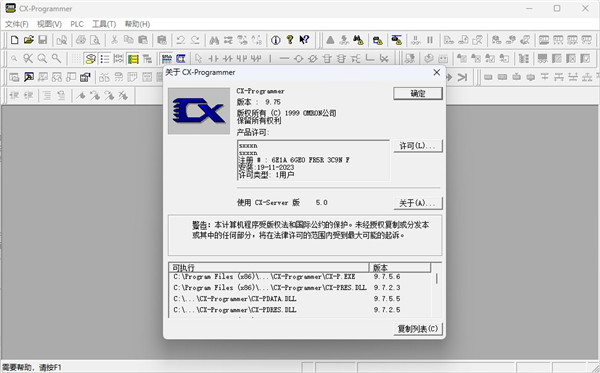Screen dimensions: 600x373
Task: Click the scissors Cut icon in the top toolbar
Action: 114,40
